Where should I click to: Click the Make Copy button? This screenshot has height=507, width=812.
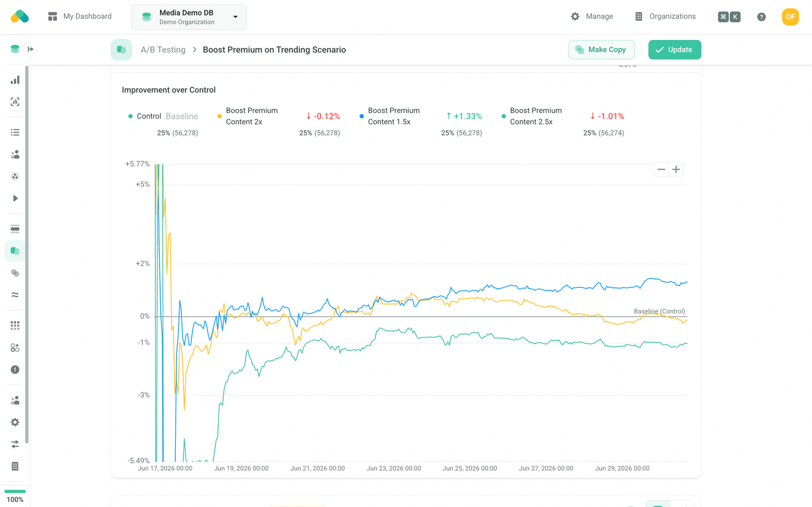pyautogui.click(x=601, y=49)
